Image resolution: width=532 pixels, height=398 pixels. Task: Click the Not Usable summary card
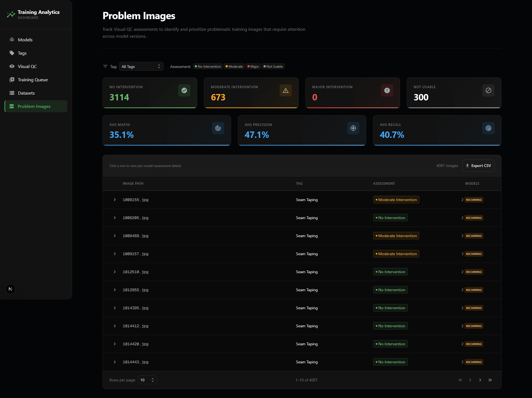pos(454,93)
